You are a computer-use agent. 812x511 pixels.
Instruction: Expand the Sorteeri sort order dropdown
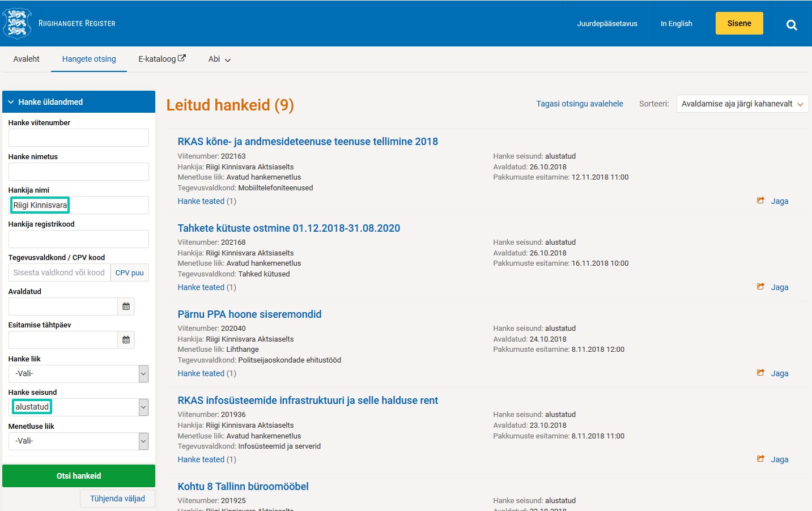coord(742,104)
